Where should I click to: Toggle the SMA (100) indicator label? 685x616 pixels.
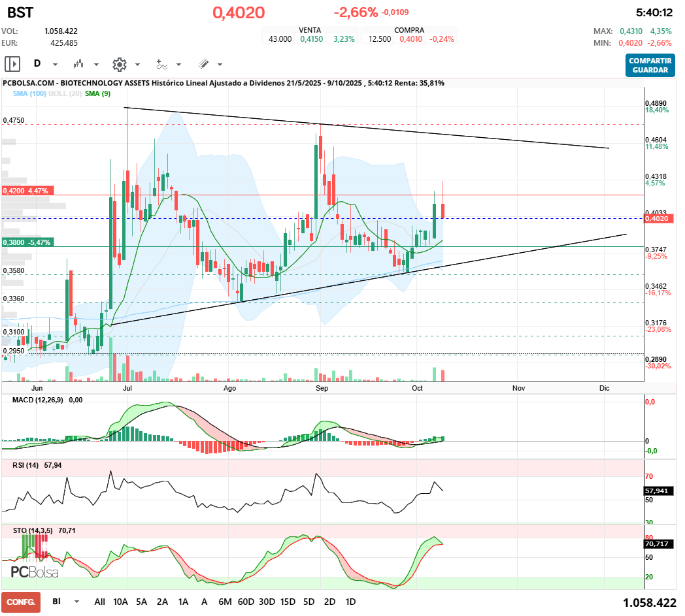(29, 94)
